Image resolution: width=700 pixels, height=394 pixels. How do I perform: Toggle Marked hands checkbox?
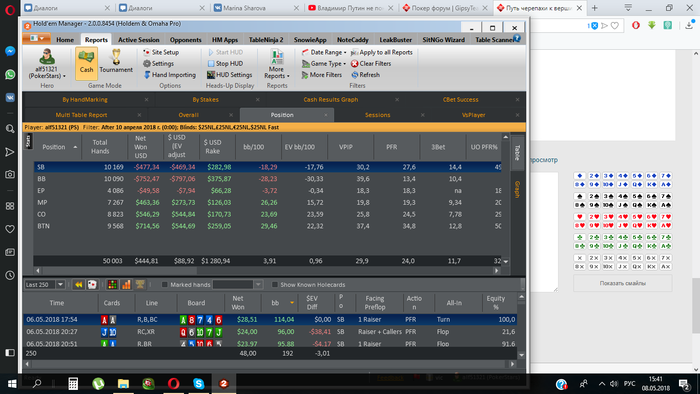(164, 285)
